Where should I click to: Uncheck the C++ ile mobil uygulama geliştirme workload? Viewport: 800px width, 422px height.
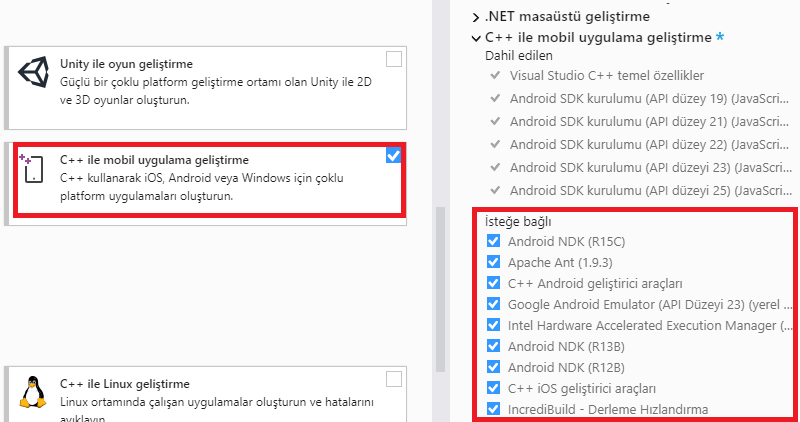click(393, 155)
